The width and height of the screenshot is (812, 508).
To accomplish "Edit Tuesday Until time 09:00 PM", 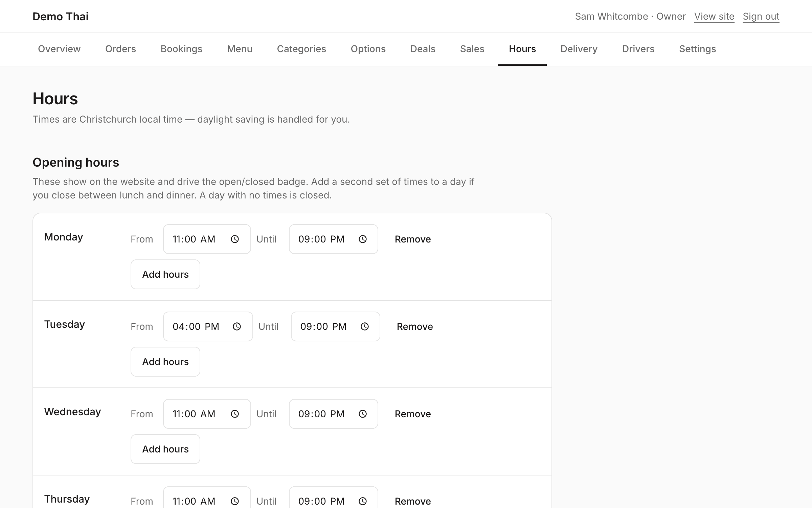I will tap(336, 326).
